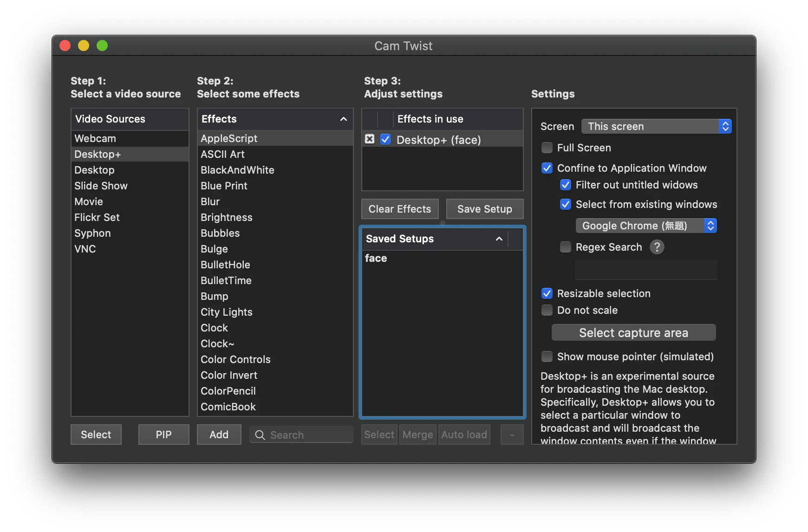Click the Auto load button
The height and width of the screenshot is (532, 808).
click(x=464, y=435)
